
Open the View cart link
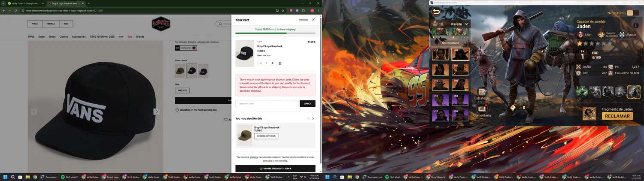(304, 20)
